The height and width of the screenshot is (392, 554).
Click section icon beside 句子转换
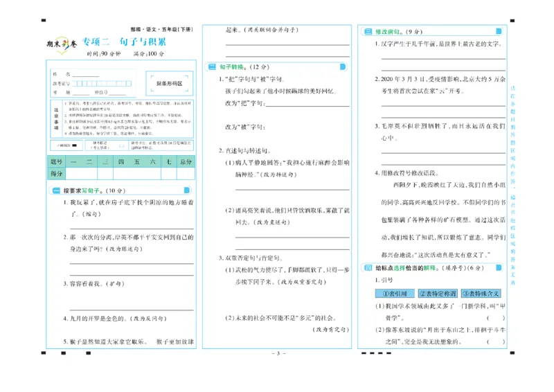pos(212,66)
